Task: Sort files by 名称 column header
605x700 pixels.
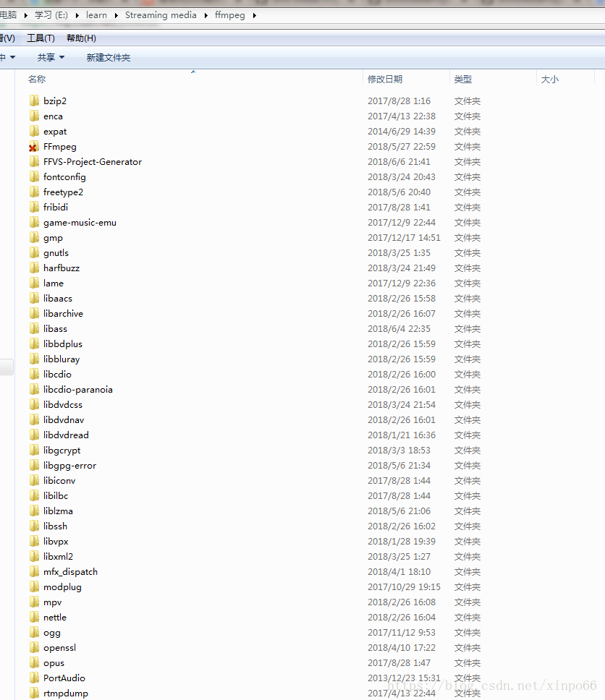Action: click(x=37, y=80)
